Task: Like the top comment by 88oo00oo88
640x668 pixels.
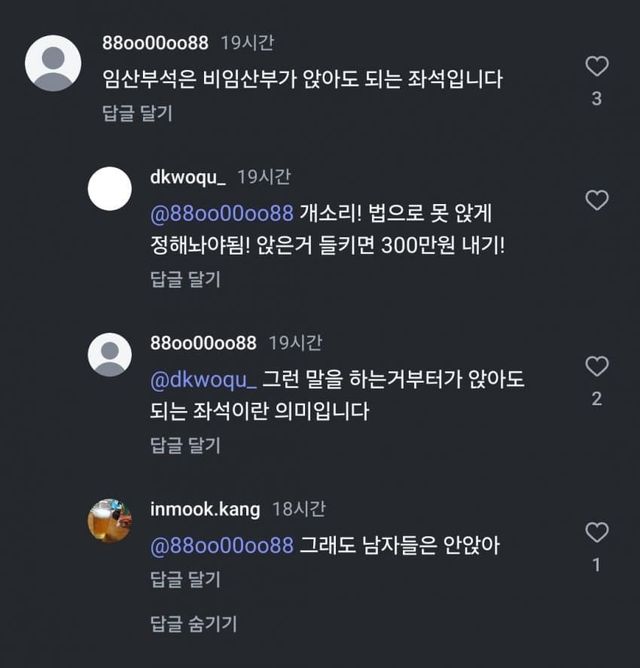Action: tap(597, 67)
